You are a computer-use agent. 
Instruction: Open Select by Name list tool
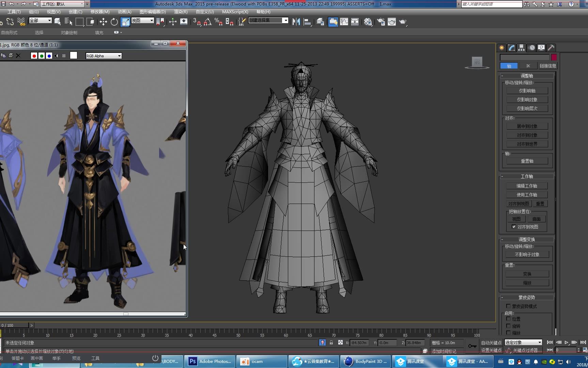coord(68,22)
